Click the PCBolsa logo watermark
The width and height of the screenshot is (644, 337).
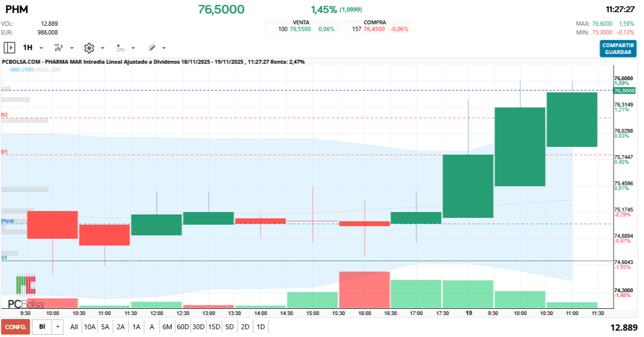26,292
